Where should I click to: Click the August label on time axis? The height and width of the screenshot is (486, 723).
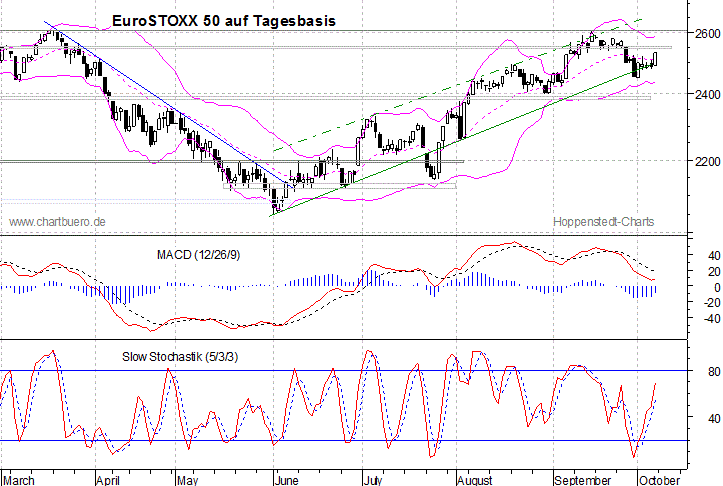[x=475, y=480]
